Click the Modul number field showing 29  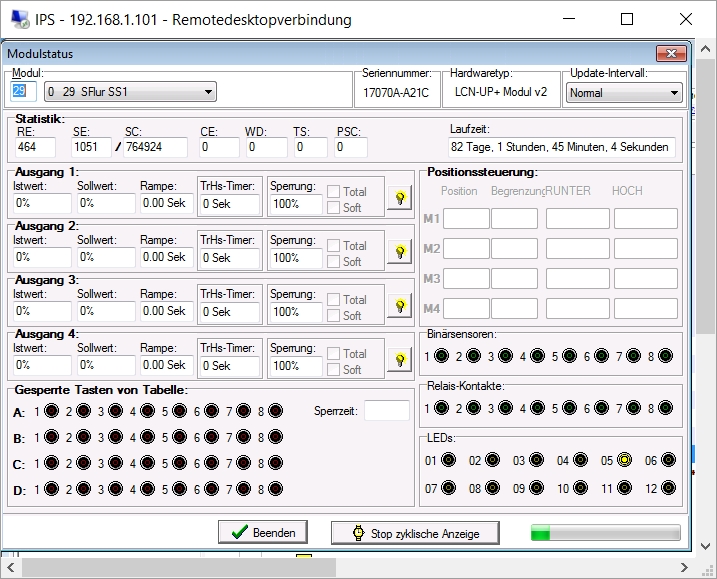click(x=23, y=92)
